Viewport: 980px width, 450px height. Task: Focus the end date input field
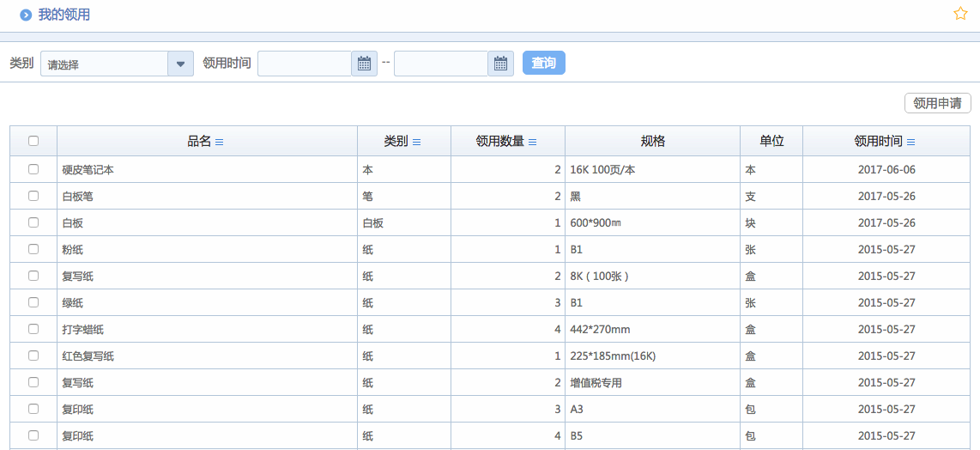[x=441, y=64]
